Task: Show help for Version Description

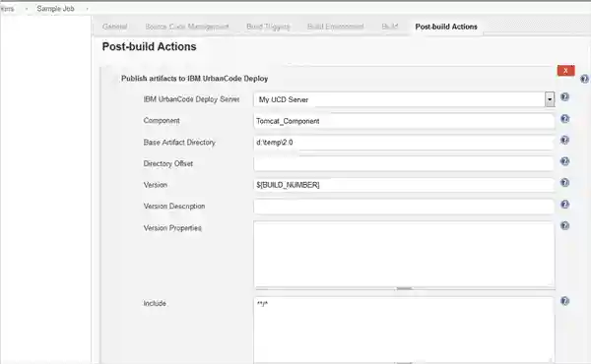Action: click(x=564, y=205)
